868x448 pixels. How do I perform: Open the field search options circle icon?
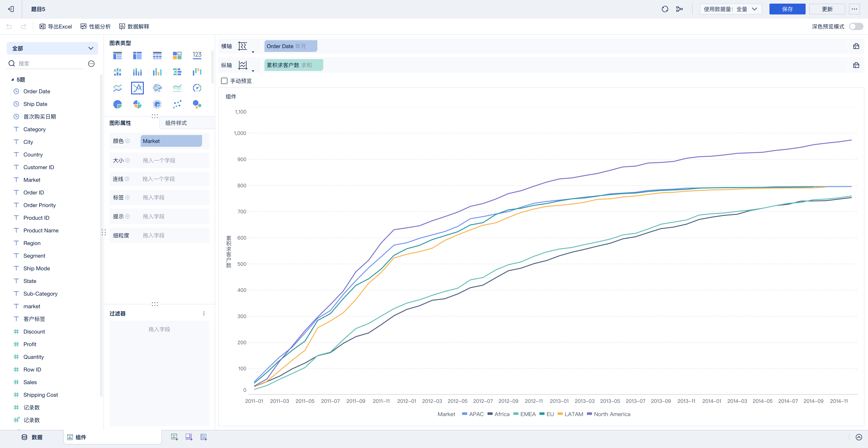pyautogui.click(x=91, y=64)
